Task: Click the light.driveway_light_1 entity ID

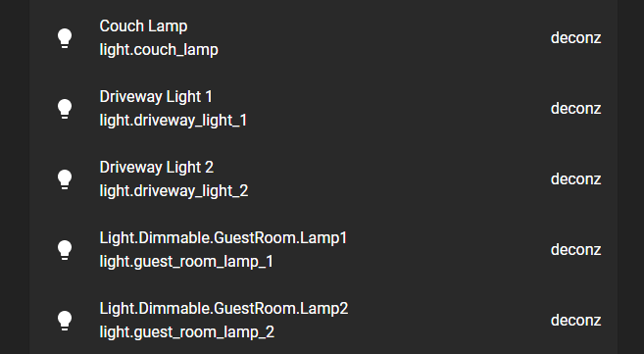Action: tap(173, 121)
